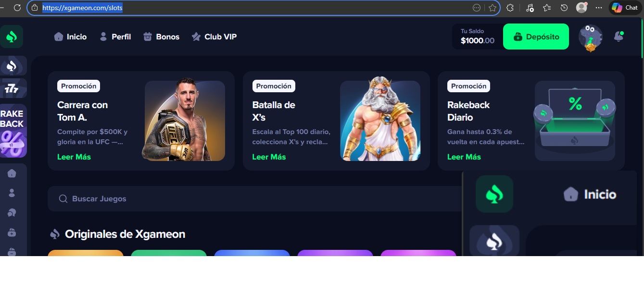Go to the Inicio menu item

70,37
